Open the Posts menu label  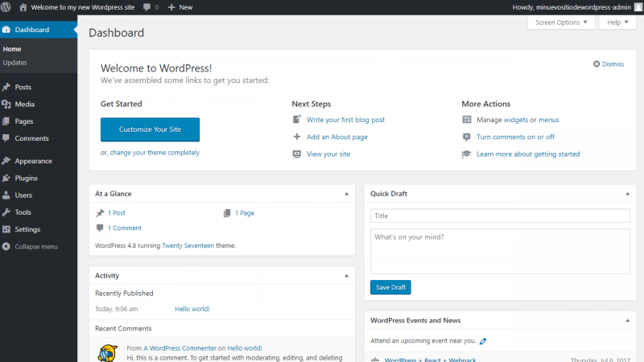(23, 87)
